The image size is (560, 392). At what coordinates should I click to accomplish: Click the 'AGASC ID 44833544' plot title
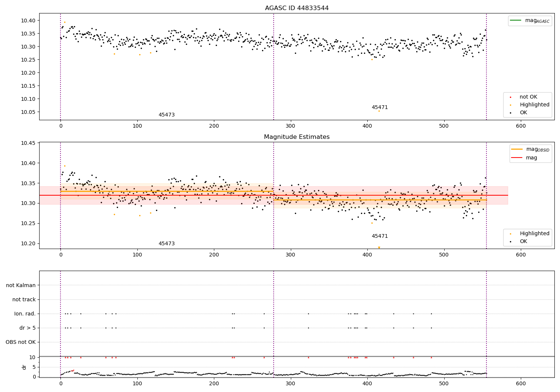297,8
